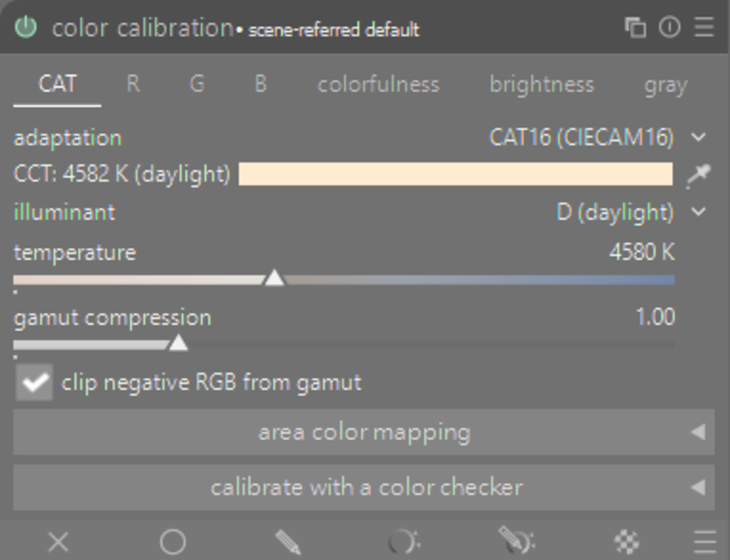
Task: Click the reset parameters icon
Action: (669, 27)
